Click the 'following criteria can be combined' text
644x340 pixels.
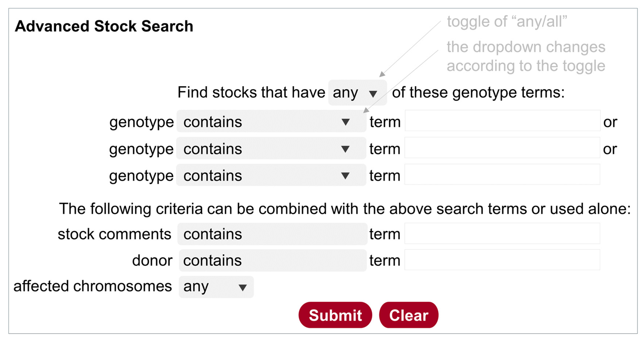click(x=345, y=209)
